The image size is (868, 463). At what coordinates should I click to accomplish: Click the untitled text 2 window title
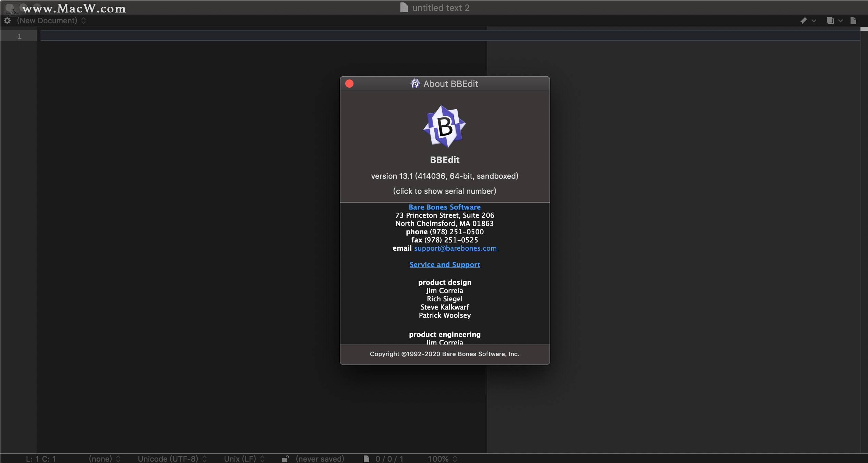click(x=441, y=8)
